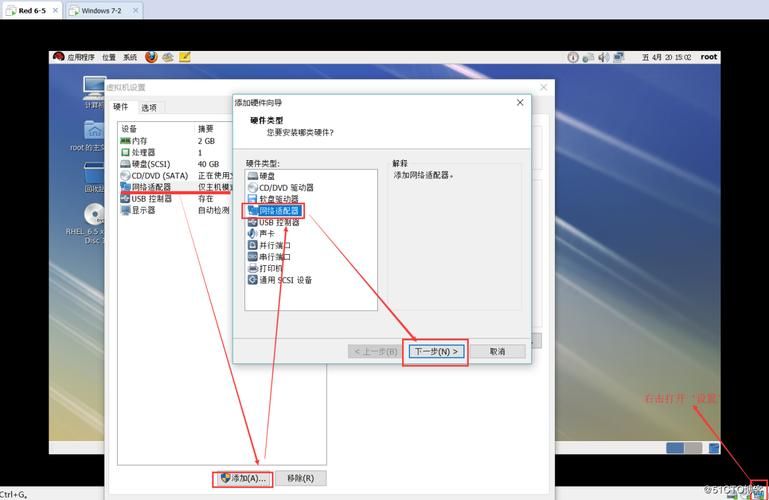Open the 位置 menu in the GNOME panel

[x=109, y=57]
